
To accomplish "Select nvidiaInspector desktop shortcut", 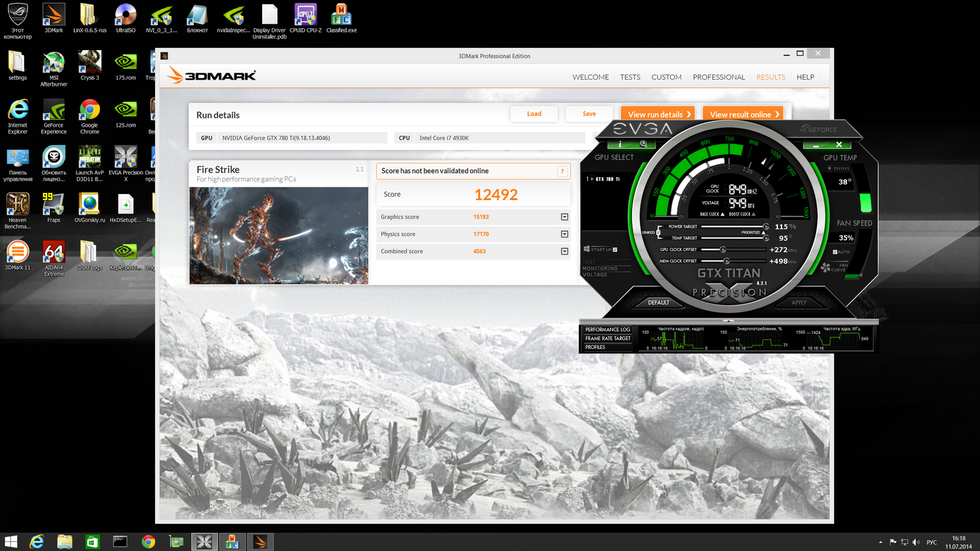I will click(233, 18).
